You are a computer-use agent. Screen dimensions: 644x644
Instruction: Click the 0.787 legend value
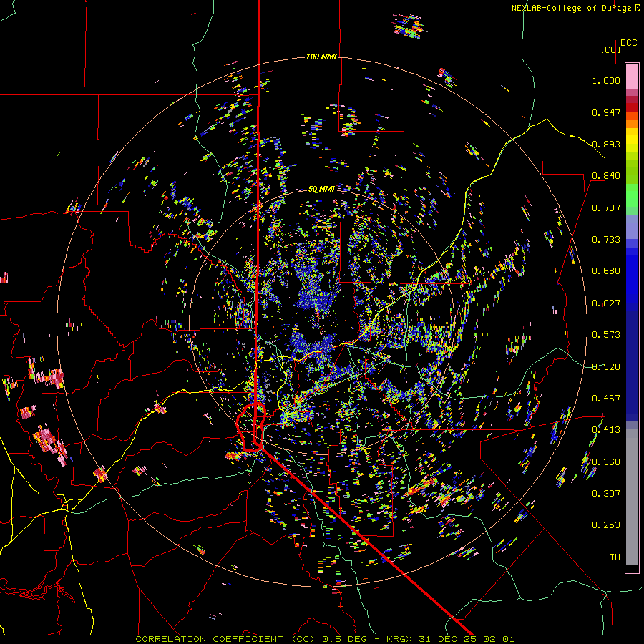coord(606,208)
